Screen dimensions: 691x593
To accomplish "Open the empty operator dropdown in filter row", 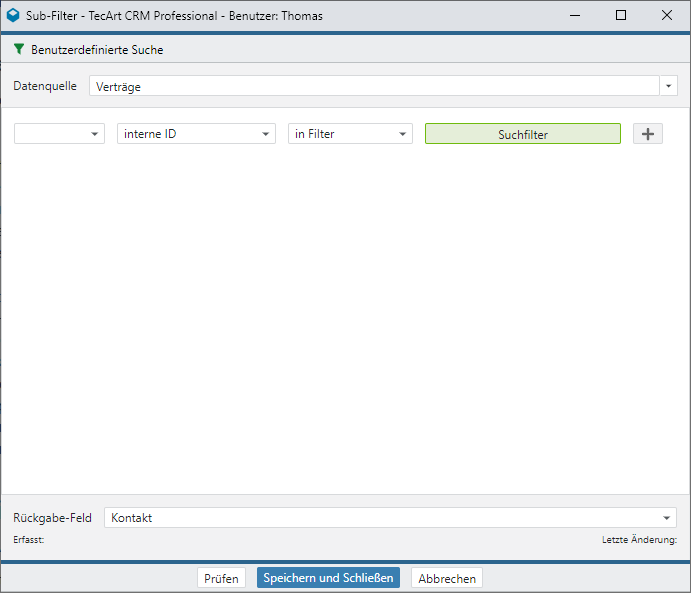I will coord(59,134).
